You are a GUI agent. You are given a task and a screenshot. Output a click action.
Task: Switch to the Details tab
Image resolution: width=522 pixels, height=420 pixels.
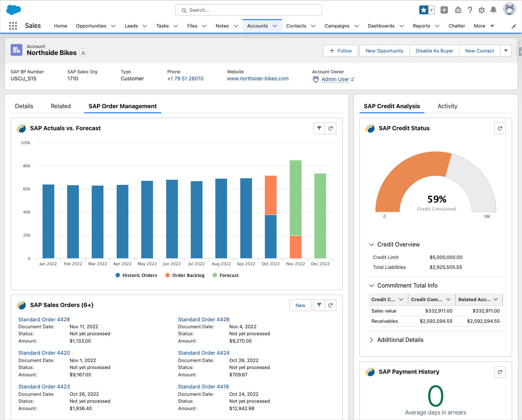pos(24,106)
